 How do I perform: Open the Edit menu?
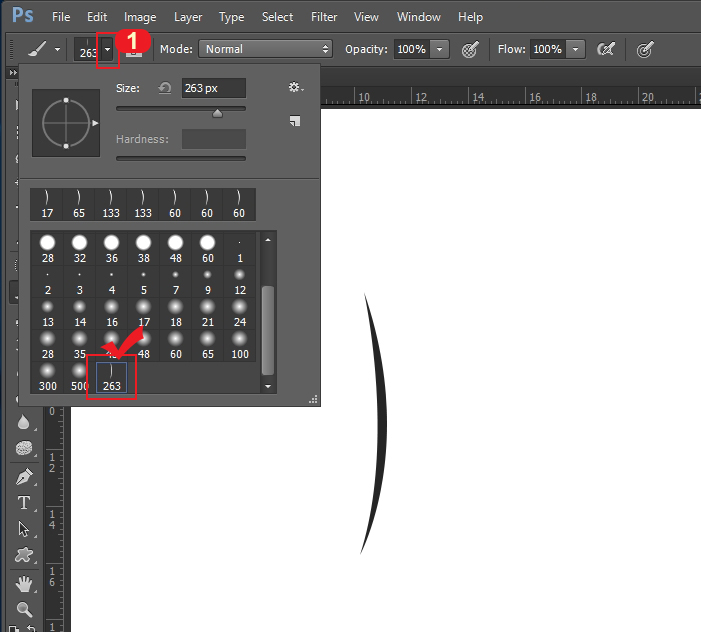97,17
